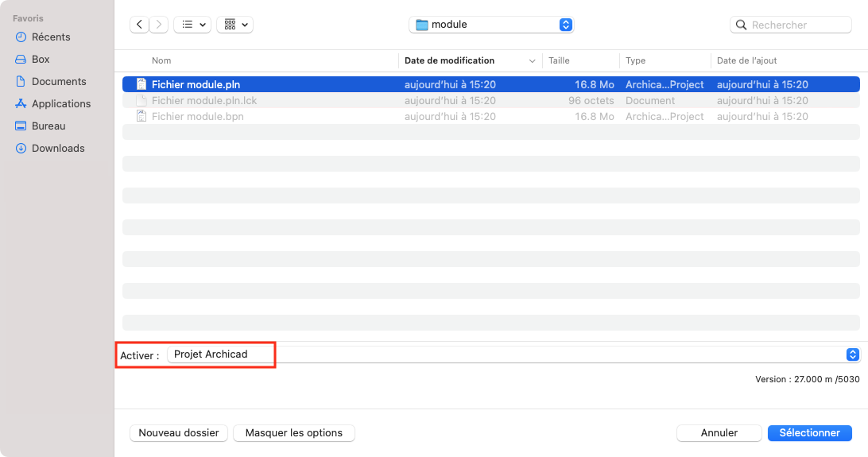Open Downloads in the sidebar
This screenshot has width=868, height=457.
click(x=58, y=148)
